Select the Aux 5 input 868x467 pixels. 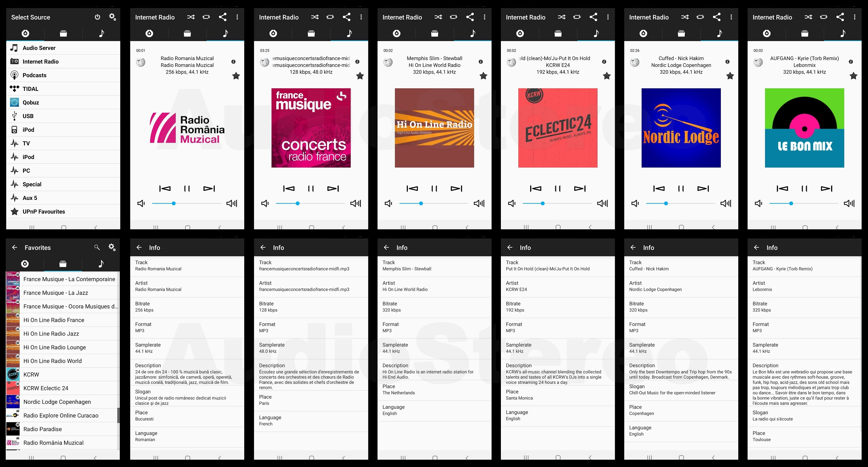(x=63, y=198)
